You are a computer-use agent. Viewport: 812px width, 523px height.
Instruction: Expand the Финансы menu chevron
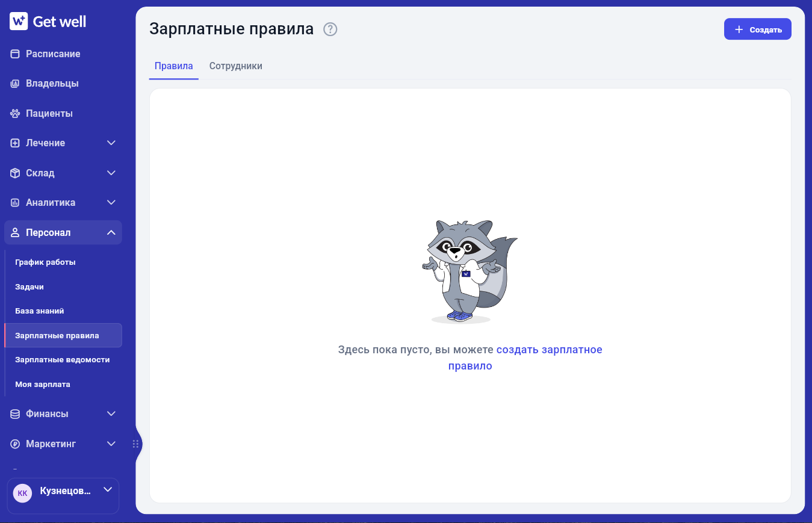pos(111,414)
